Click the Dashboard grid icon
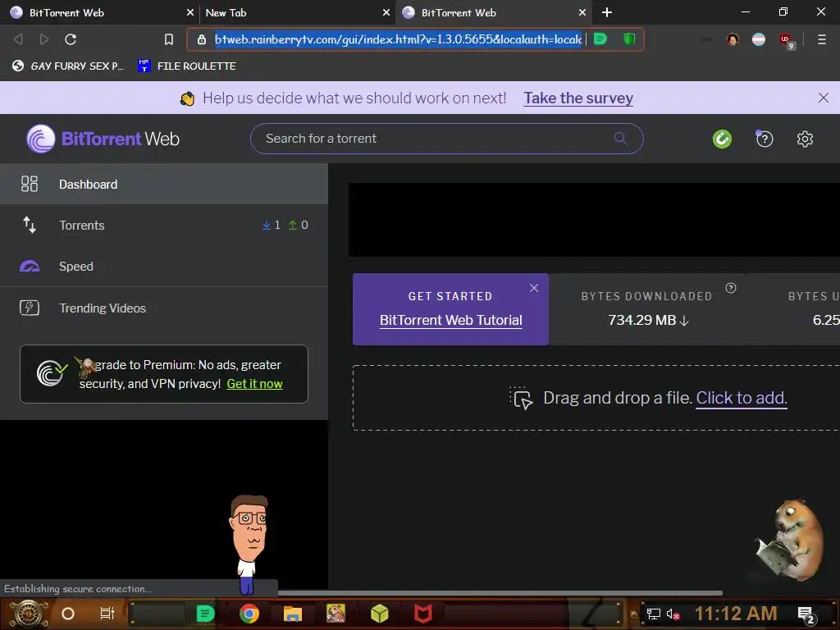Screen dimensions: 840x630 pyautogui.click(x=30, y=184)
